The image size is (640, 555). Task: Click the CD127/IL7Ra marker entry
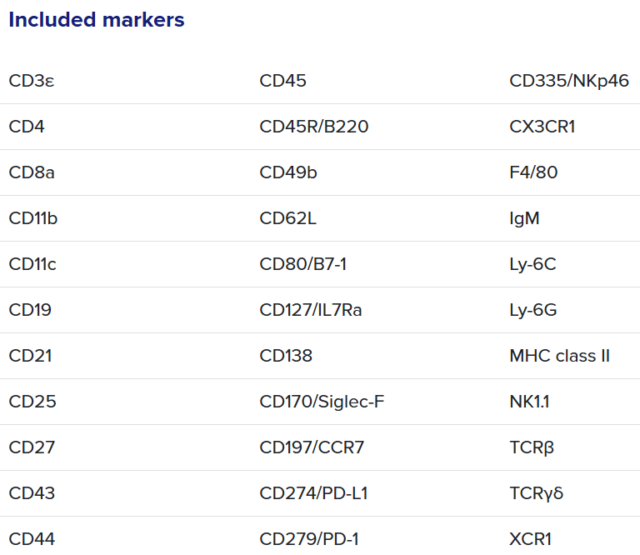click(x=310, y=311)
